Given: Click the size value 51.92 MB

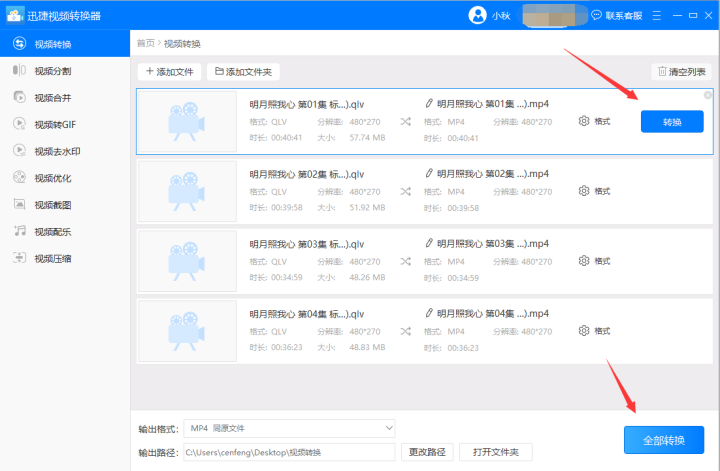Looking at the screenshot, I should (x=367, y=207).
